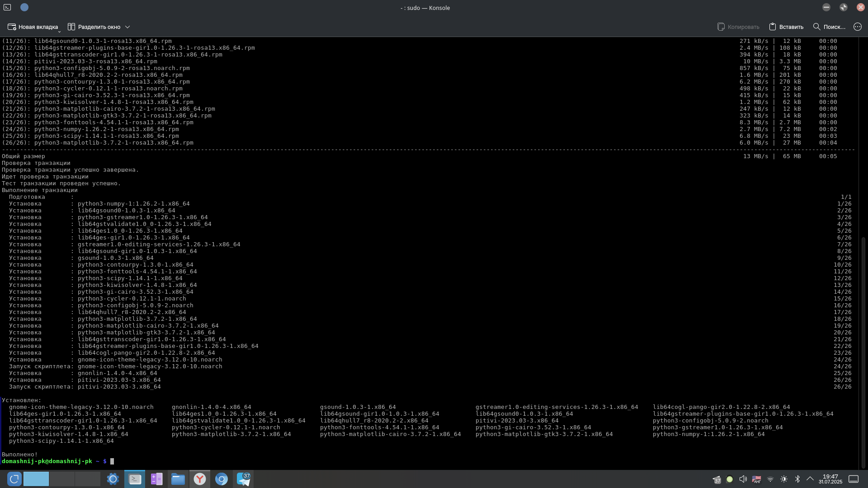Image resolution: width=868 pixels, height=488 pixels.
Task: Launch the calculator from the taskbar
Action: click(x=156, y=479)
